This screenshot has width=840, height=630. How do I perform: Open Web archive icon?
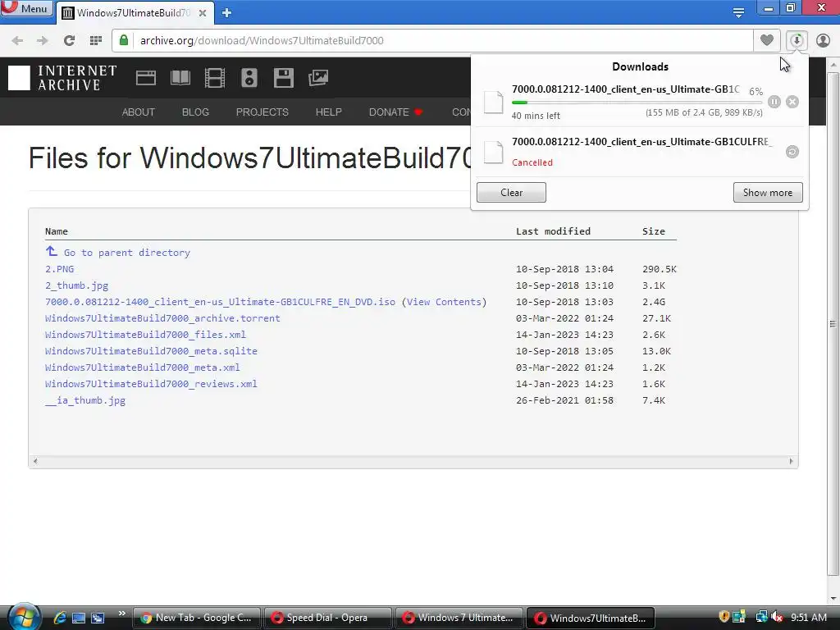coord(146,78)
